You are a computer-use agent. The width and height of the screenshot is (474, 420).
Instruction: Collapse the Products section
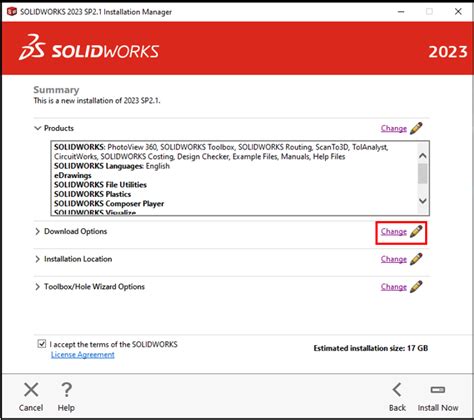pyautogui.click(x=38, y=128)
